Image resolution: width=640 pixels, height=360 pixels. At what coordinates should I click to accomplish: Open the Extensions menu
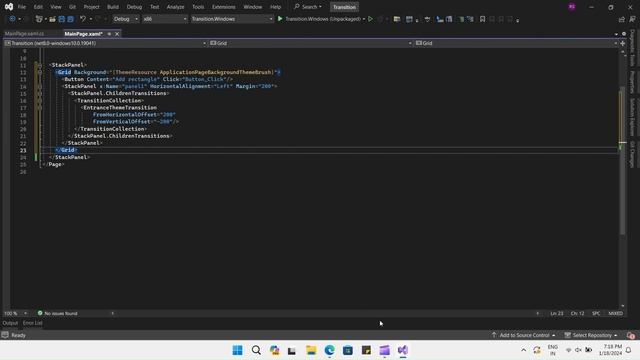coord(223,7)
